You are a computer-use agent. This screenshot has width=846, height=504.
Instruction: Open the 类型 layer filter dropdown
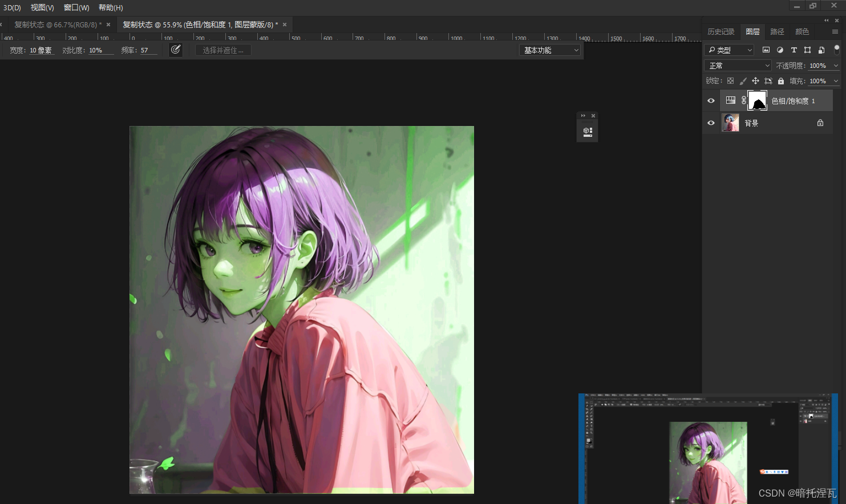click(x=730, y=50)
